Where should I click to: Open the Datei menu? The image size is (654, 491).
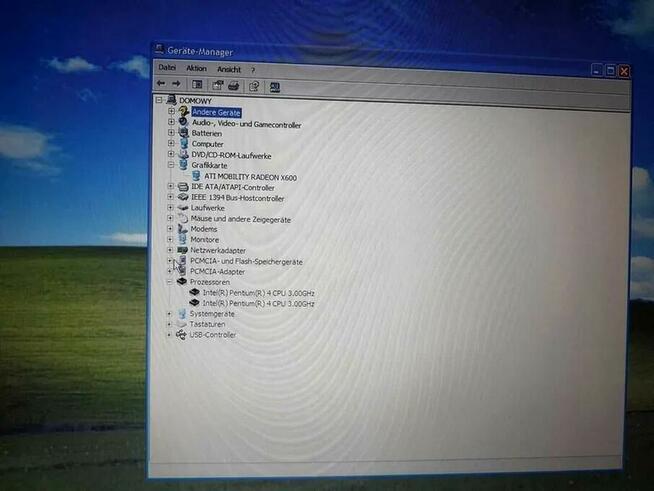click(167, 67)
